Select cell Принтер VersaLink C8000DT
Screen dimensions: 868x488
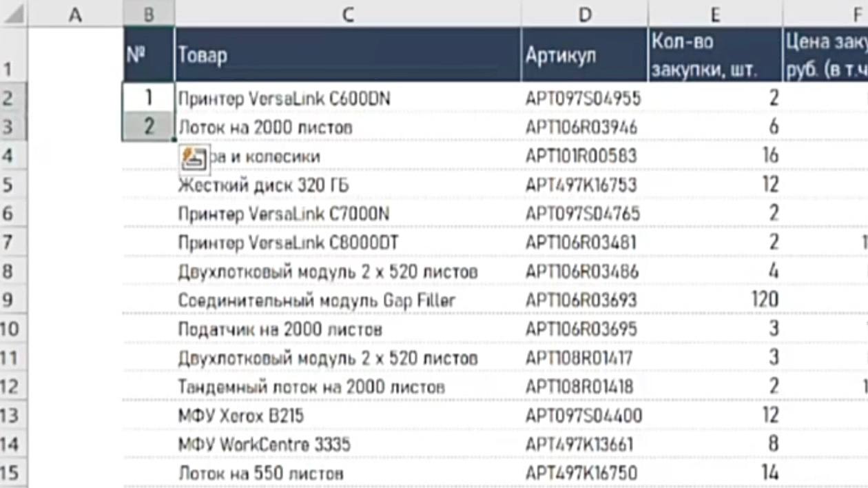click(348, 243)
